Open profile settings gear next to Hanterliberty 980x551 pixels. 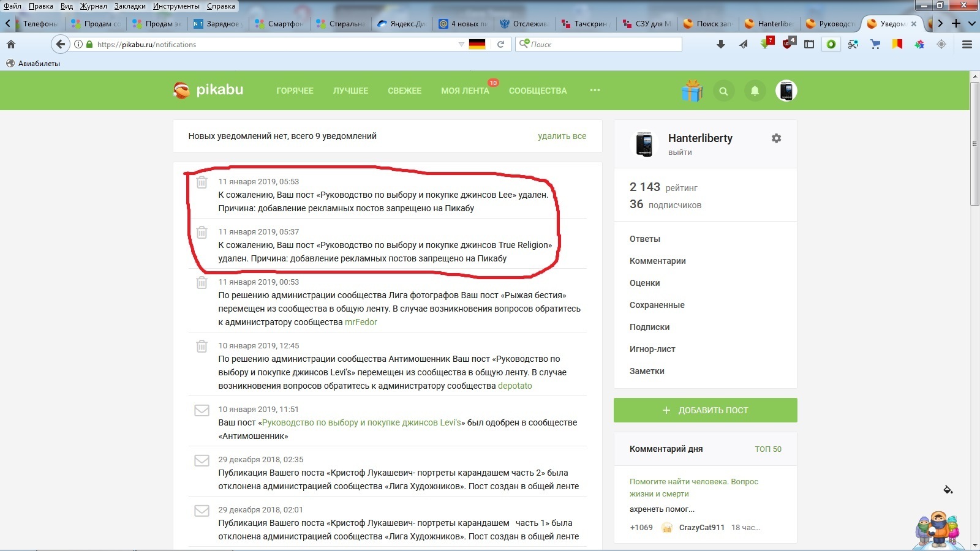776,138
